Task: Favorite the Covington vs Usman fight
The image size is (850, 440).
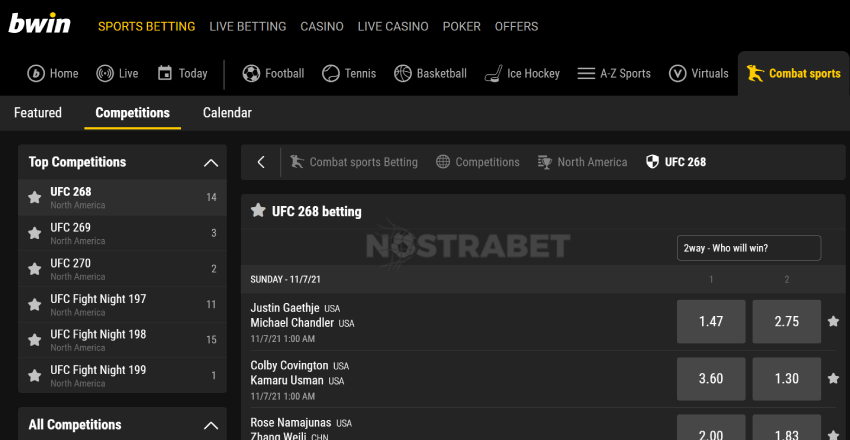Action: click(x=833, y=378)
